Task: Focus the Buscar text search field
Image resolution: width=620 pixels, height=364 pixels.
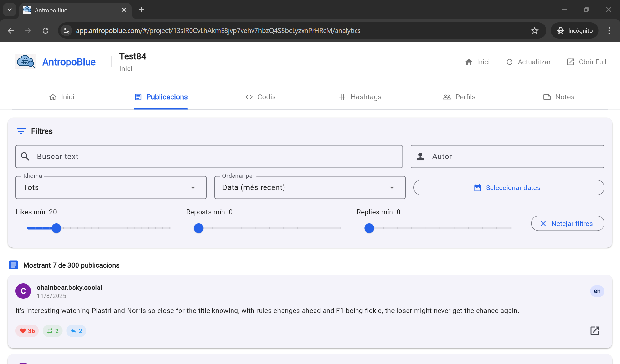Action: (209, 157)
